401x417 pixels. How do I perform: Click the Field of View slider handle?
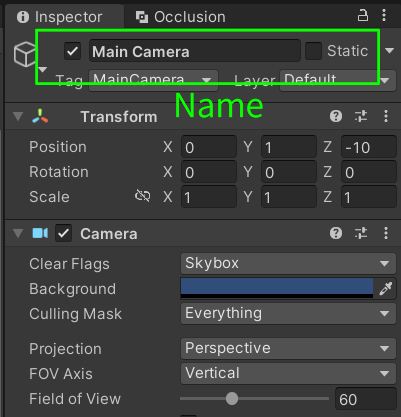232,398
